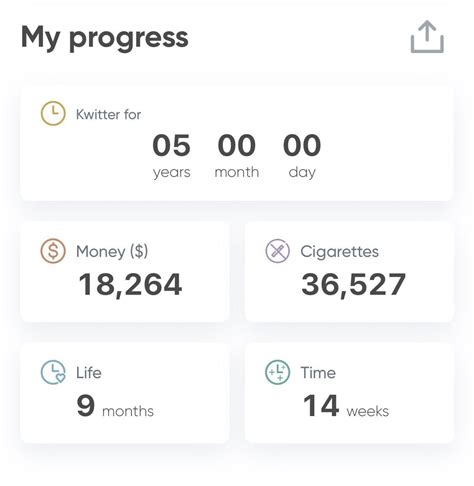Click the 36,527 cigarettes value
Screen dimensions: 474x486
tap(353, 284)
